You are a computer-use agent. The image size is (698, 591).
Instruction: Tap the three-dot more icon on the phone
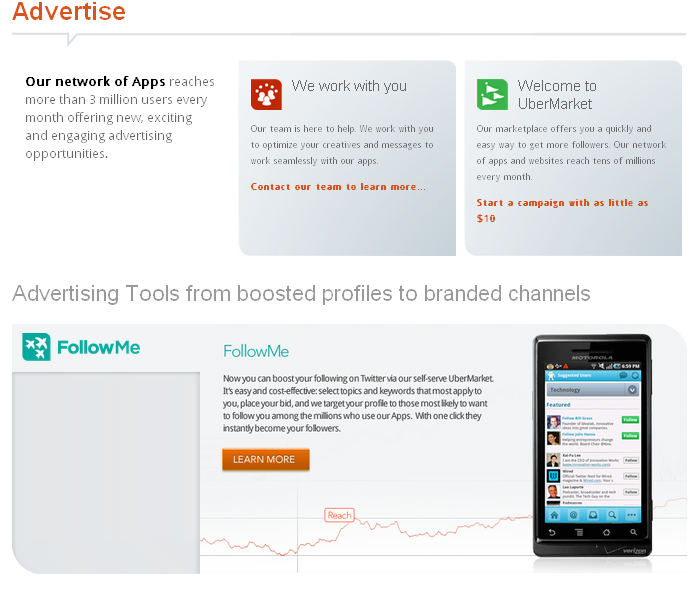point(630,515)
